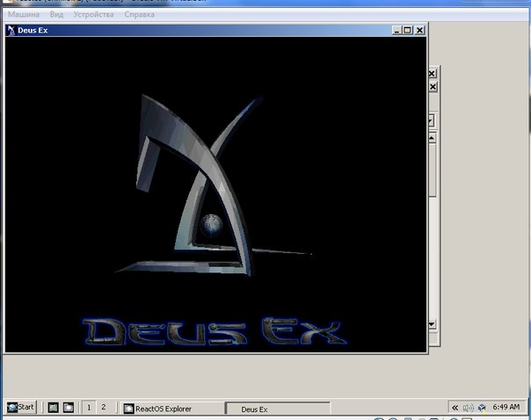The width and height of the screenshot is (531, 420).
Task: Open the Машина menu in VirtualBox
Action: (x=24, y=15)
